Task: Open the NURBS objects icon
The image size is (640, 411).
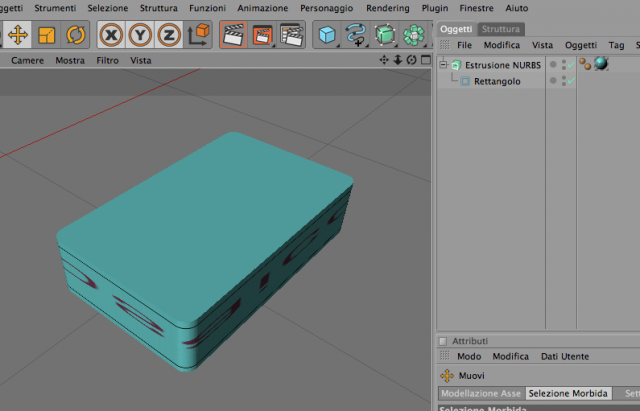Action: click(384, 35)
